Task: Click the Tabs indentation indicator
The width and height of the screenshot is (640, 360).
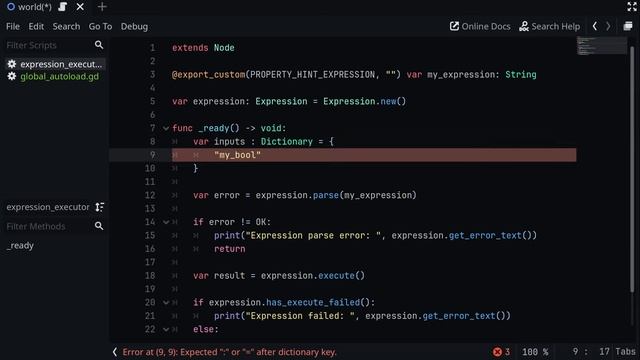Action: tap(625, 352)
